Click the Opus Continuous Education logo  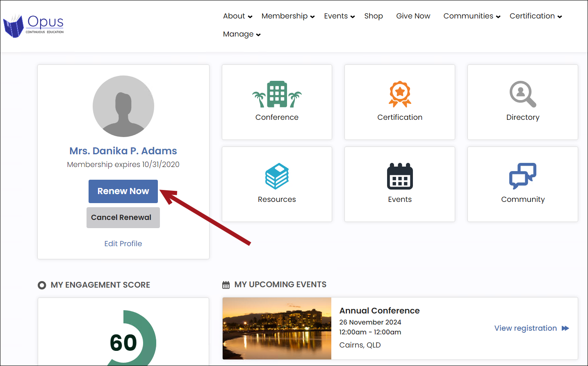coord(34,25)
